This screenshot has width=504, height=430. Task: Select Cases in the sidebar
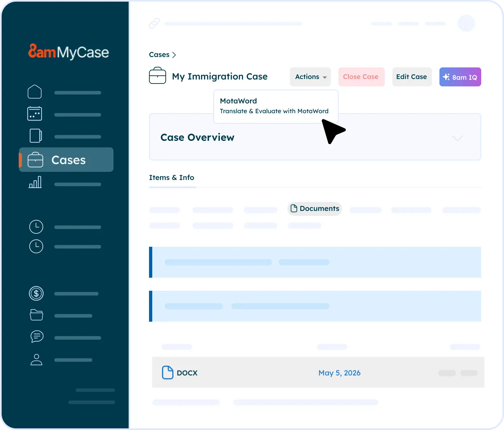coord(66,160)
